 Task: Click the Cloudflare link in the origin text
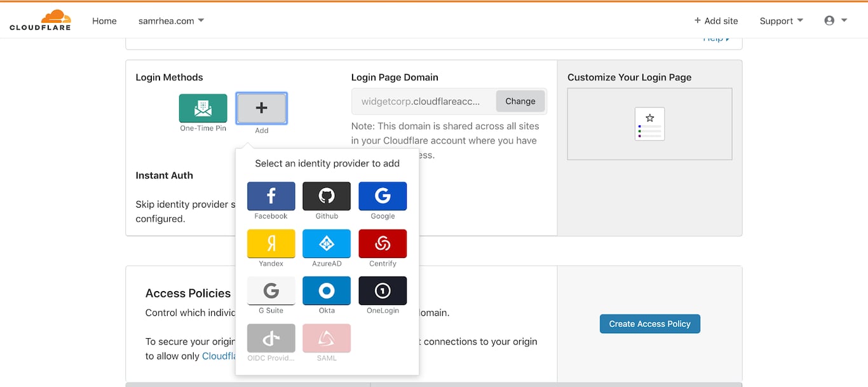(219, 356)
